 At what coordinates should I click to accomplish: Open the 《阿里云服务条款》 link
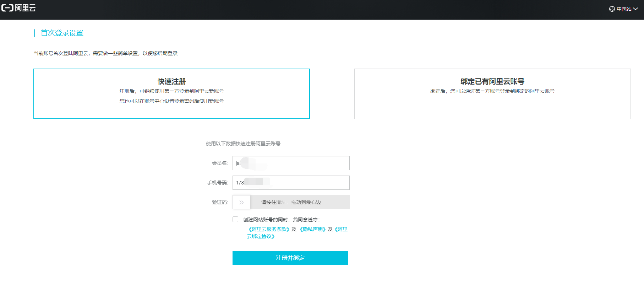tap(269, 229)
